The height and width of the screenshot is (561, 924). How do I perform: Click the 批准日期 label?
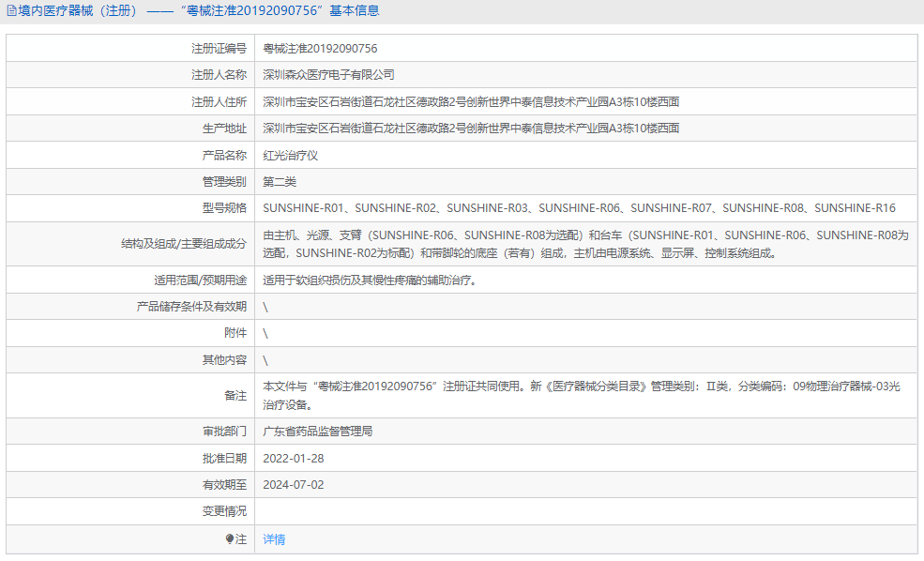pos(224,459)
